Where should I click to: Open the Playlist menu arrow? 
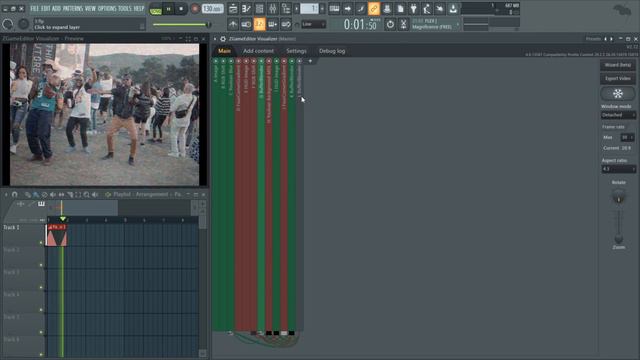(6, 195)
